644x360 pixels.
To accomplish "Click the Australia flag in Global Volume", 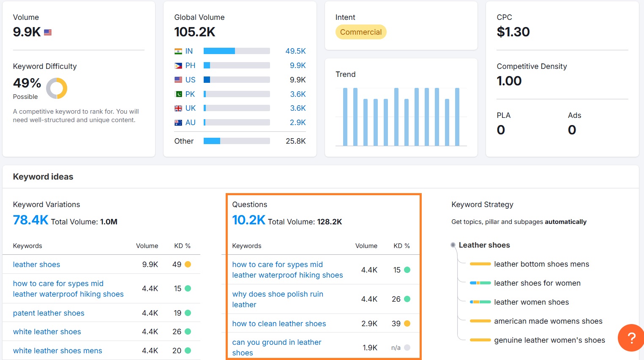I will [179, 122].
